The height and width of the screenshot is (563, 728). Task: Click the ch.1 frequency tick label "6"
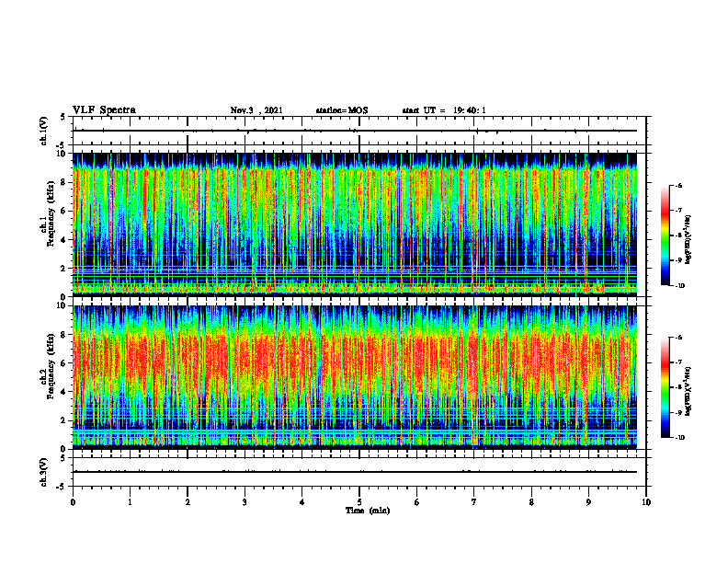(x=63, y=211)
